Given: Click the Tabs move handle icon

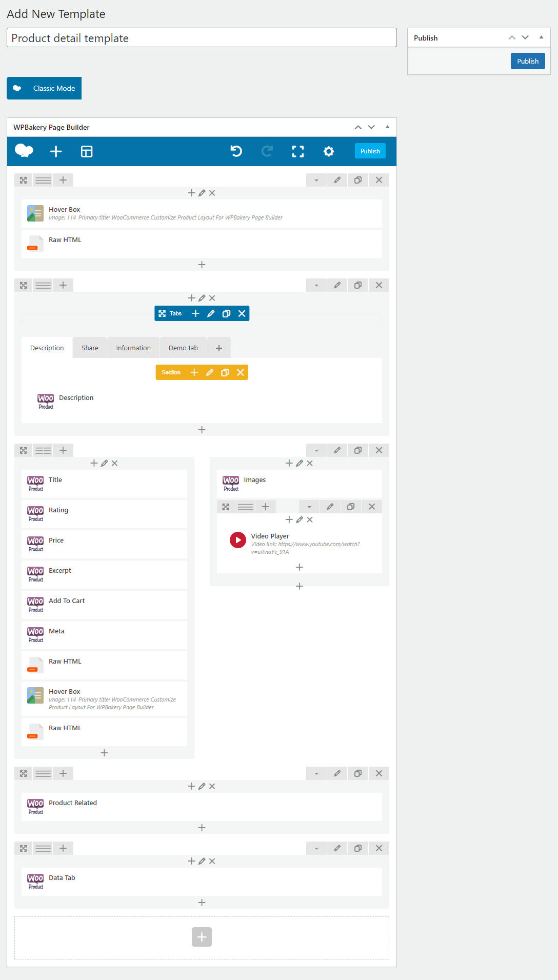Looking at the screenshot, I should (x=162, y=313).
